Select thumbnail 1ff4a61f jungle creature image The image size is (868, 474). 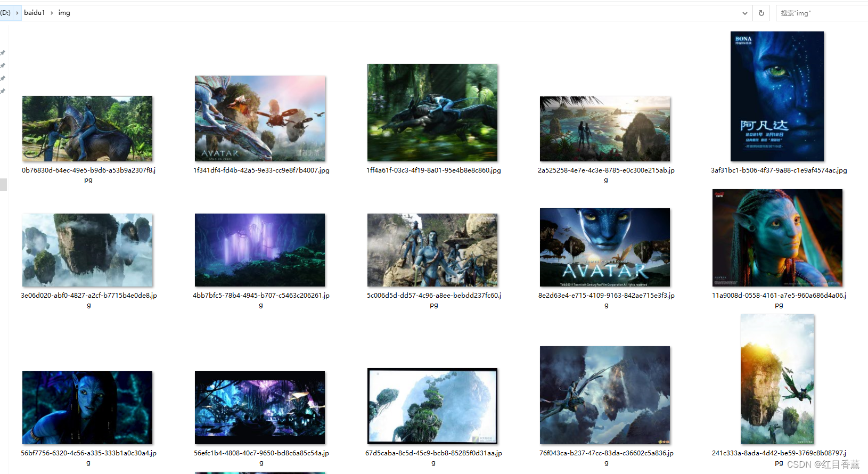[432, 112]
